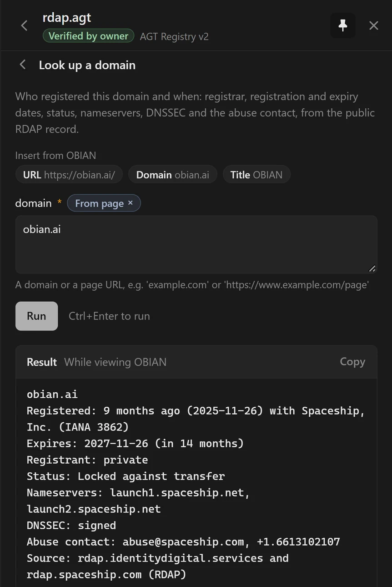Run the domain lookup
This screenshot has height=587, width=392.
tap(36, 316)
